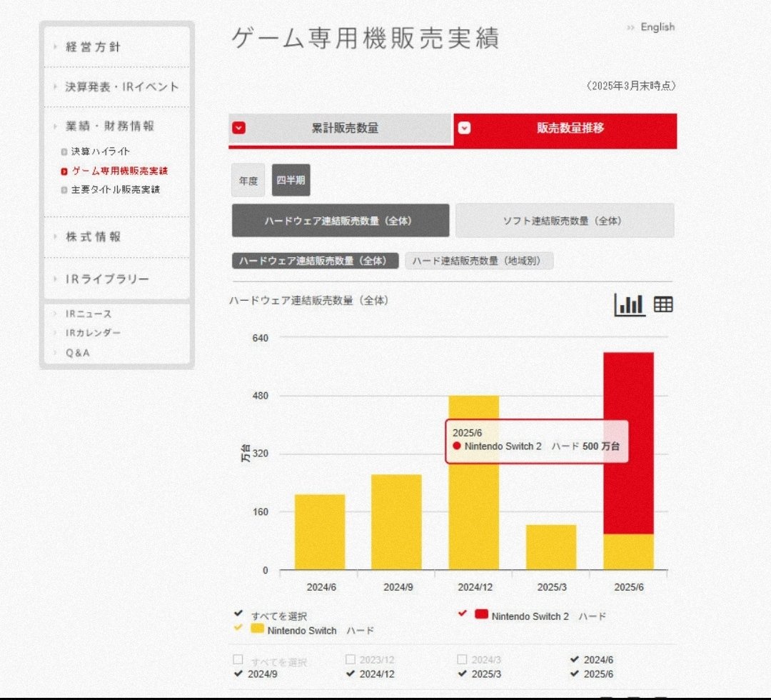771x700 pixels.
Task: Uncheck the 2024/6 period checkbox
Action: click(574, 660)
